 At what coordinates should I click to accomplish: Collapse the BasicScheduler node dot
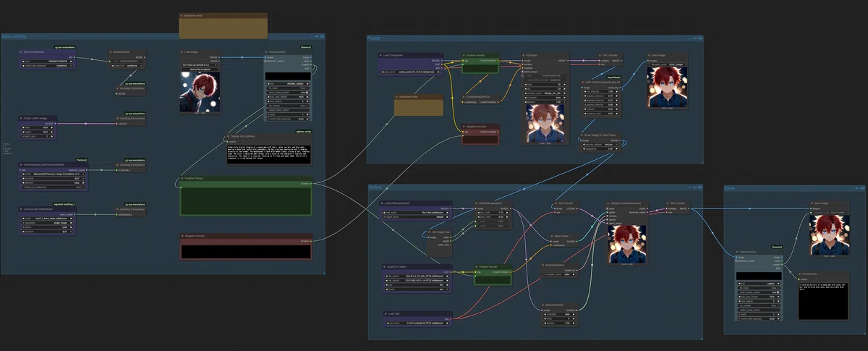pyautogui.click(x=543, y=305)
